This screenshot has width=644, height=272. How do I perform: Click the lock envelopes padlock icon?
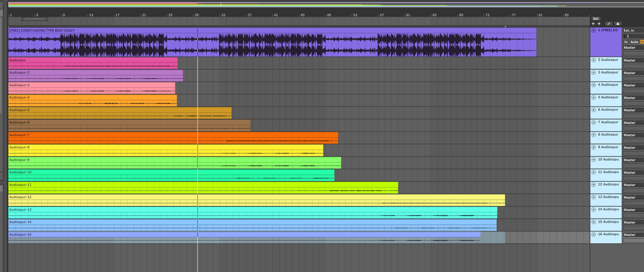pos(618,24)
